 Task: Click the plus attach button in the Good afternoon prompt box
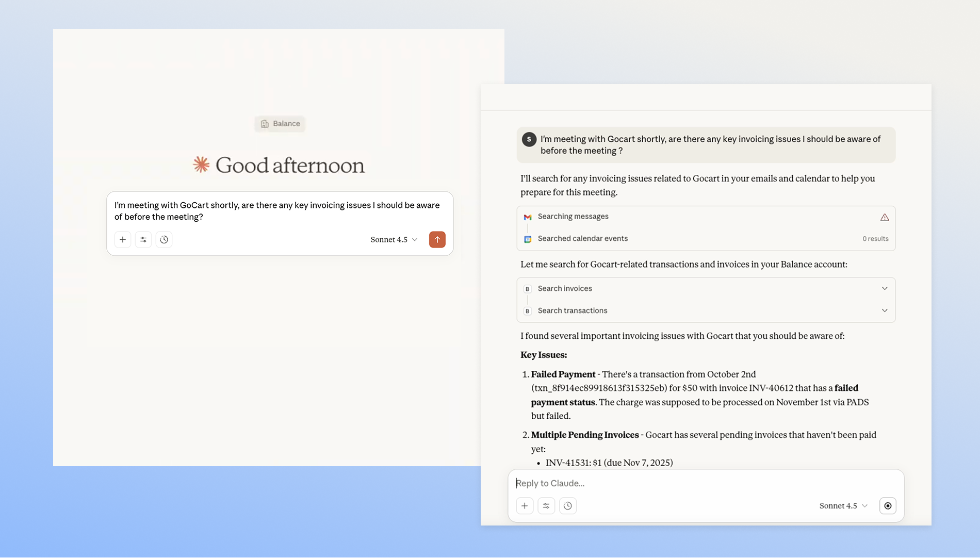[123, 239]
